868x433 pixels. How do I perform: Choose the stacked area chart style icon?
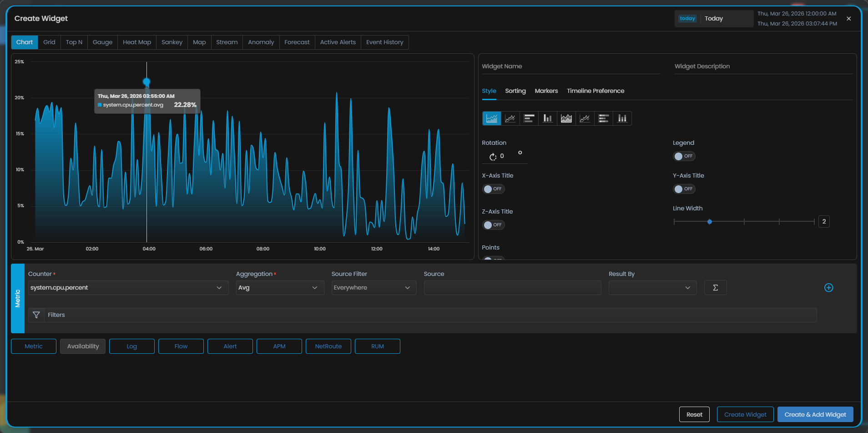(566, 118)
